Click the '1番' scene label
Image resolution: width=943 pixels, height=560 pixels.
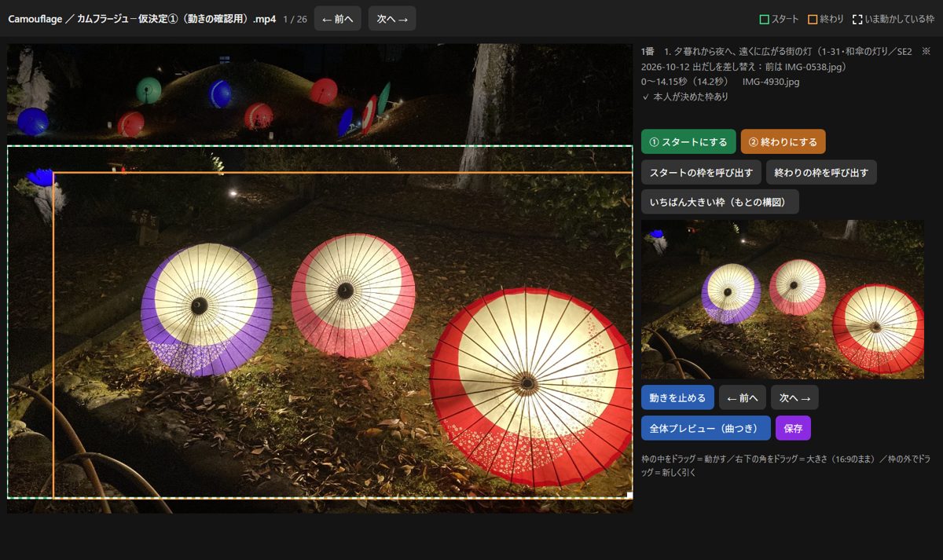coord(648,51)
